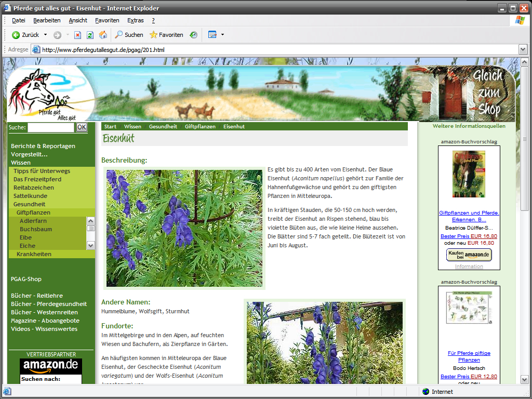Click the Windows flag logo icon

tap(520, 20)
